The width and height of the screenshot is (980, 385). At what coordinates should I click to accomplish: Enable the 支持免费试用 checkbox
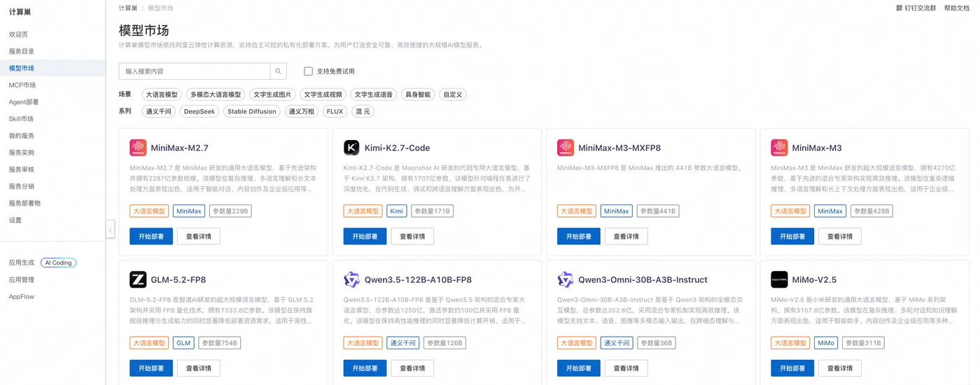point(308,71)
